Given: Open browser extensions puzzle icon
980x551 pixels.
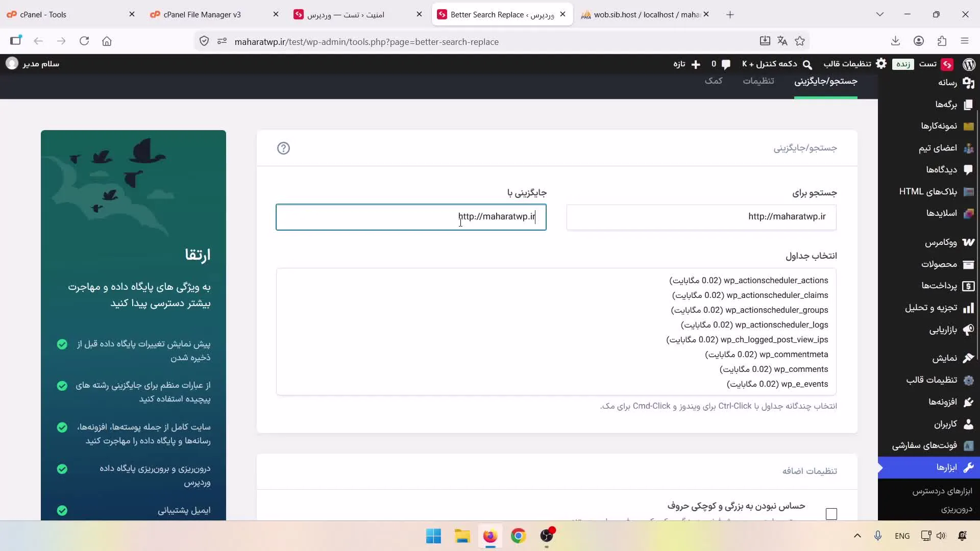Looking at the screenshot, I should 942,41.
